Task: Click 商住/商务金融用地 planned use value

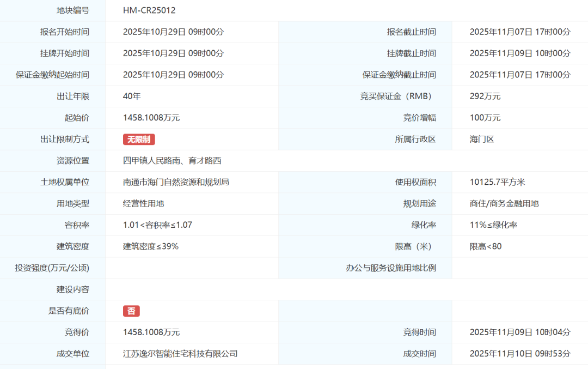Action: [x=504, y=204]
